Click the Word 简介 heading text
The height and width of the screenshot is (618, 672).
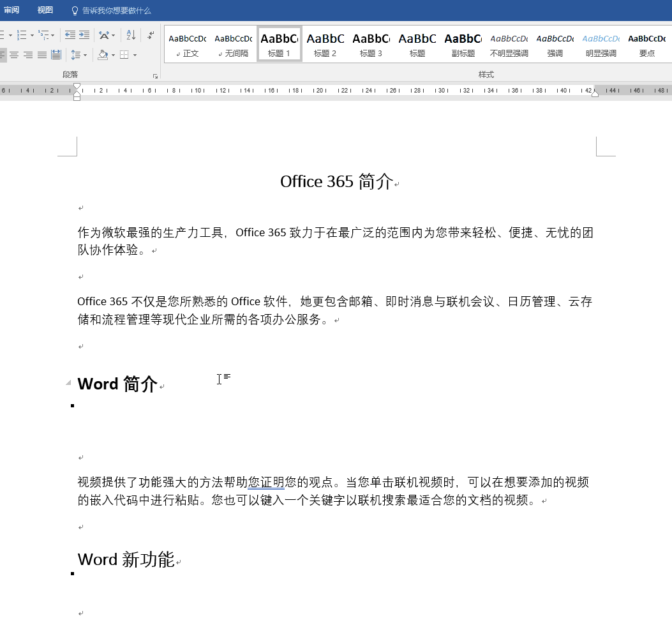coord(117,384)
